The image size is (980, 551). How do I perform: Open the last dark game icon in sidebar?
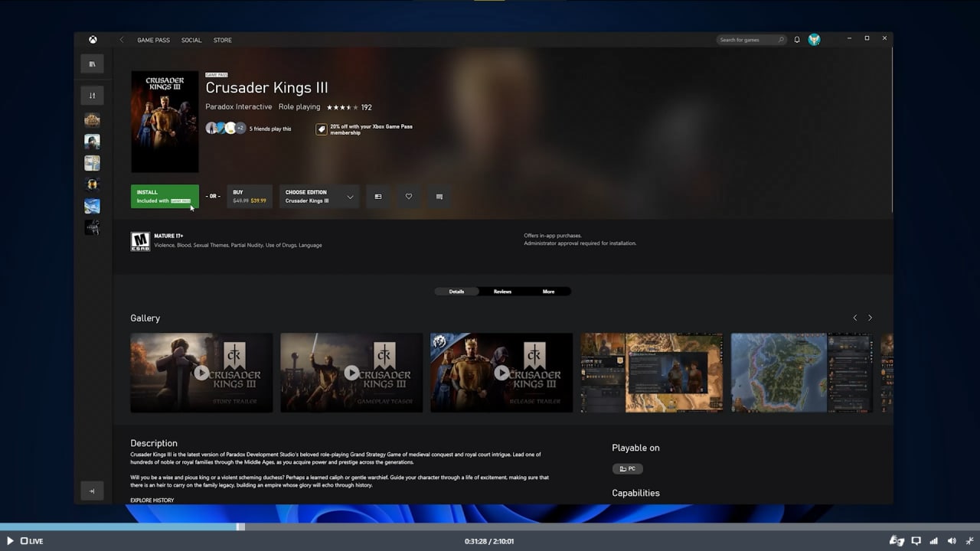[x=92, y=227]
